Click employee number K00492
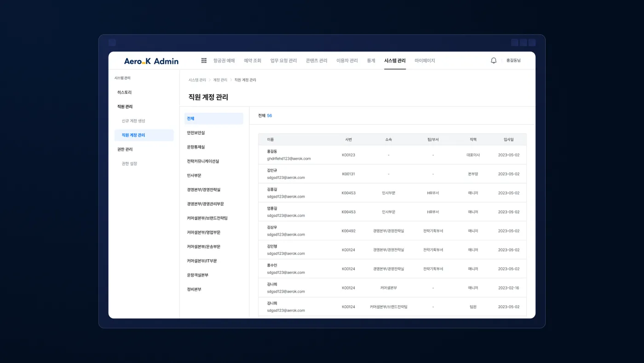This screenshot has width=644, height=363. tap(349, 231)
